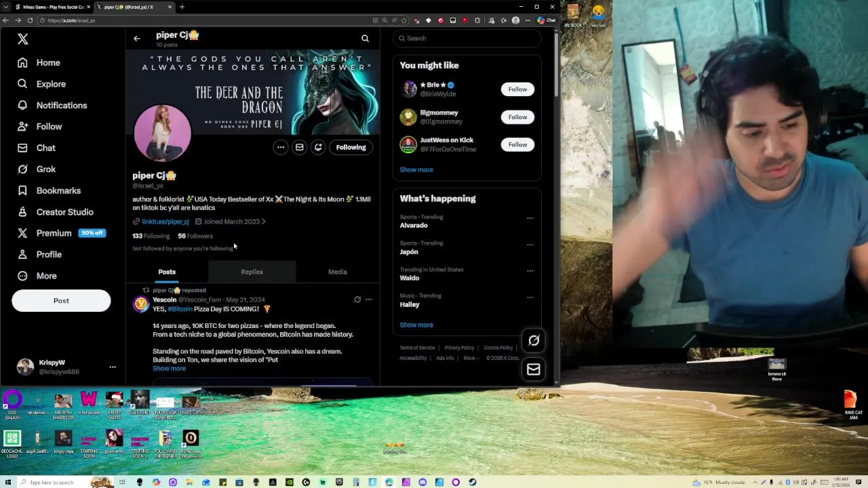Open the Yescoin post three-dot menu
The image size is (868, 488).
[369, 300]
